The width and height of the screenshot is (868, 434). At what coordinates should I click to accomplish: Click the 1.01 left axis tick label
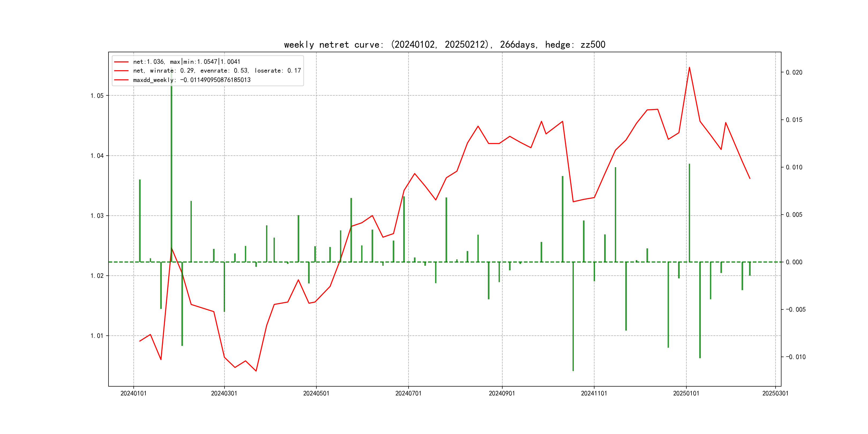tap(97, 336)
